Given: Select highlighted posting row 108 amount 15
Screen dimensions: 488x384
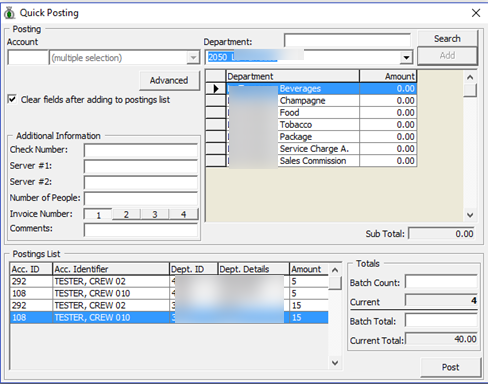Looking at the screenshot, I should pos(169,317).
